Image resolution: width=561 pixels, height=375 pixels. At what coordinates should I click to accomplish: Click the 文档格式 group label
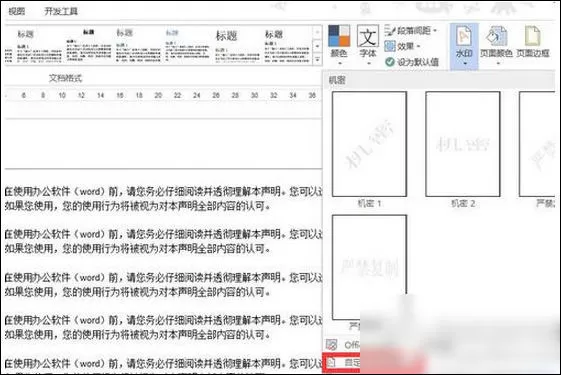click(65, 78)
